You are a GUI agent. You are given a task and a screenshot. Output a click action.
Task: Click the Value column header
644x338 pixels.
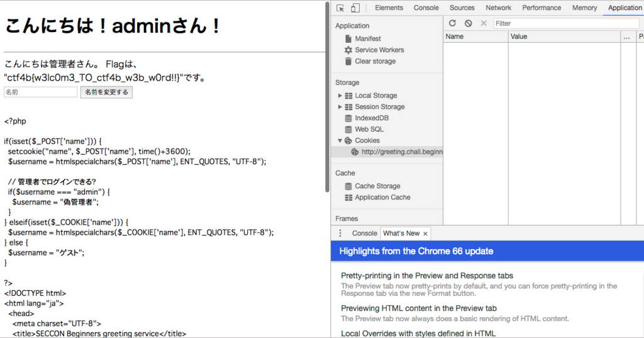point(564,37)
